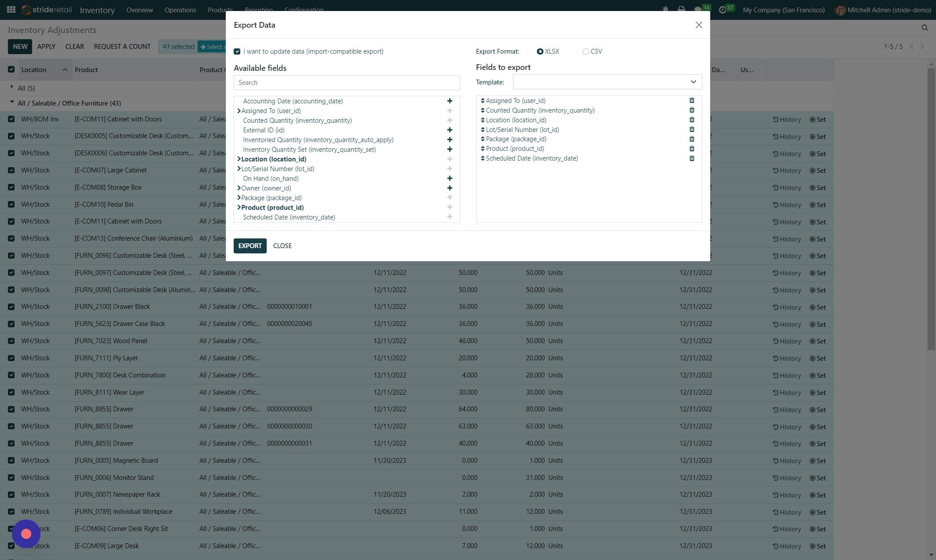Click drag handle of Product export field
936x560 pixels.
[x=482, y=149]
